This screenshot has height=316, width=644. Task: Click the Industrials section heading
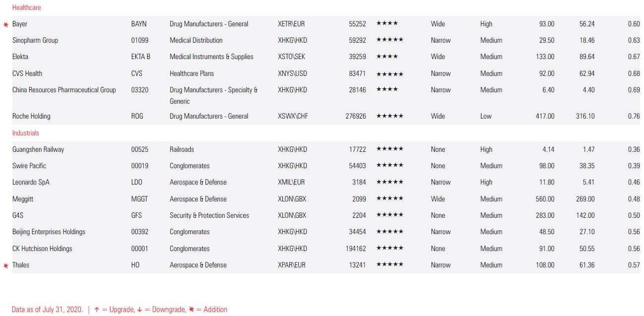tap(26, 133)
